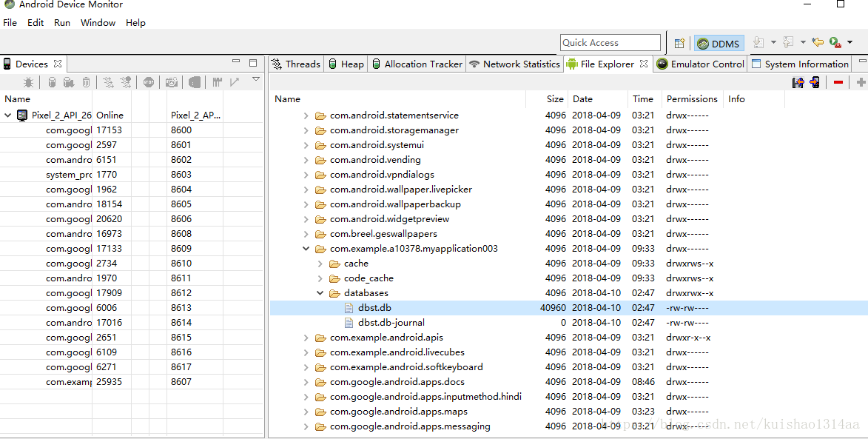Open the Previous Annotation dropdown arrow
868x439 pixels.
pos(803,43)
